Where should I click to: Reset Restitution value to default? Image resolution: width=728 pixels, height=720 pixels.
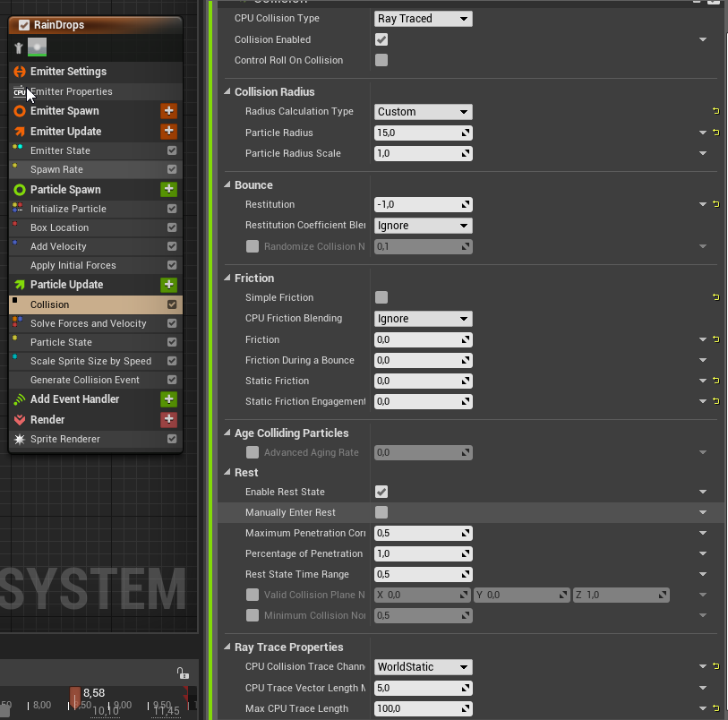[x=716, y=204]
